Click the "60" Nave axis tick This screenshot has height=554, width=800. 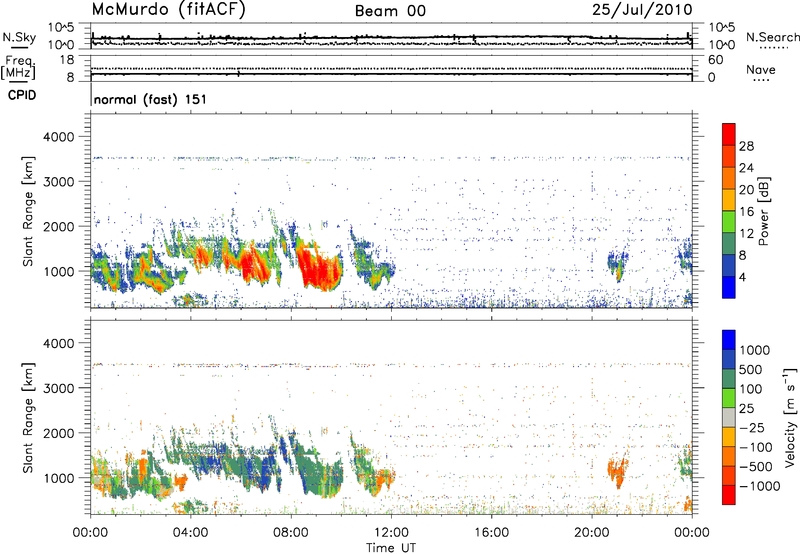pos(716,60)
